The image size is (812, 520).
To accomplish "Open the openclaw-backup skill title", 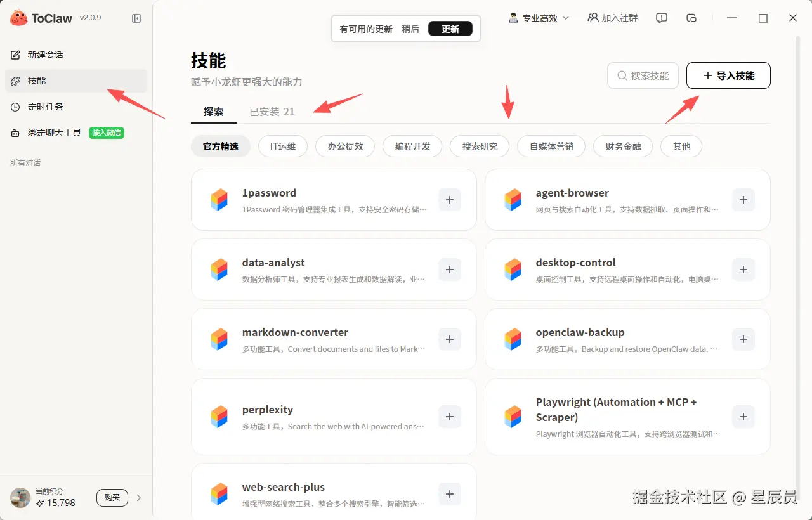I will 580,332.
